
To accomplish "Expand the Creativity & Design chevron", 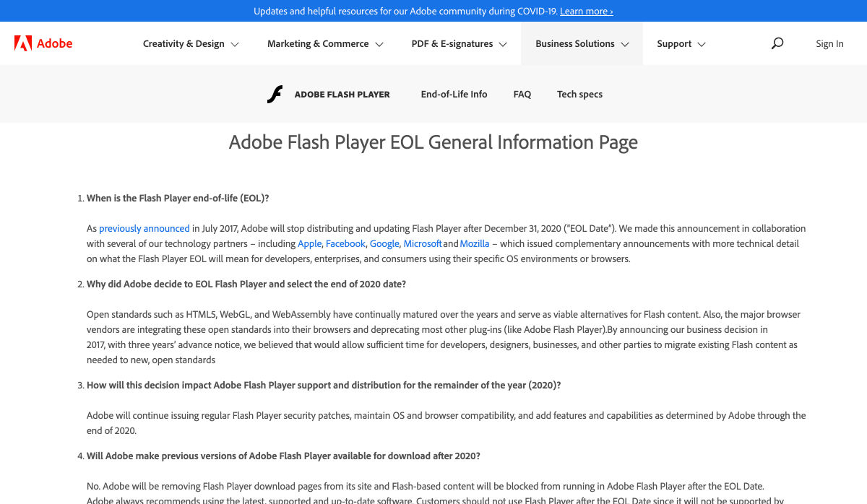I will tap(235, 44).
